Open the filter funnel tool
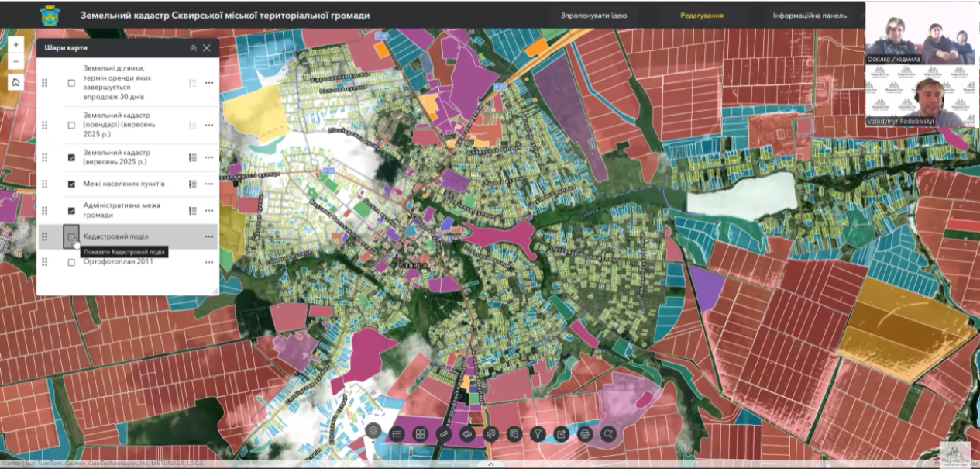The image size is (980, 469). point(538,434)
